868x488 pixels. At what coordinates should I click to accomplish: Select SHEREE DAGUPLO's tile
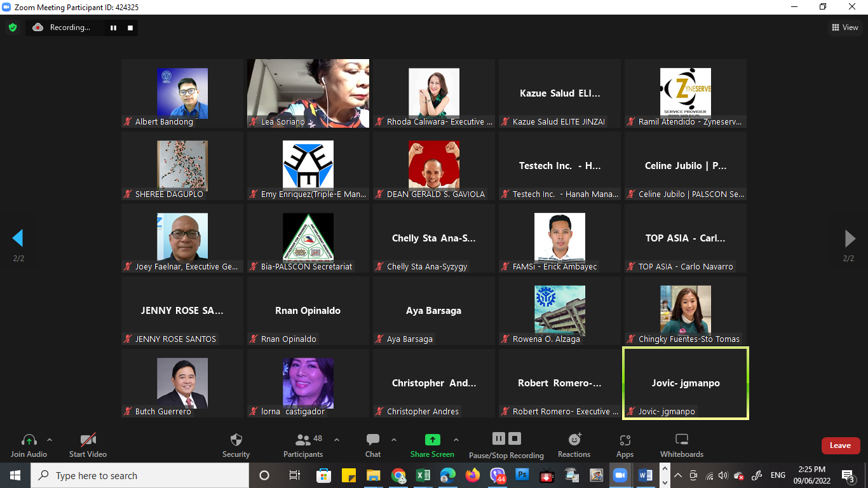point(182,166)
